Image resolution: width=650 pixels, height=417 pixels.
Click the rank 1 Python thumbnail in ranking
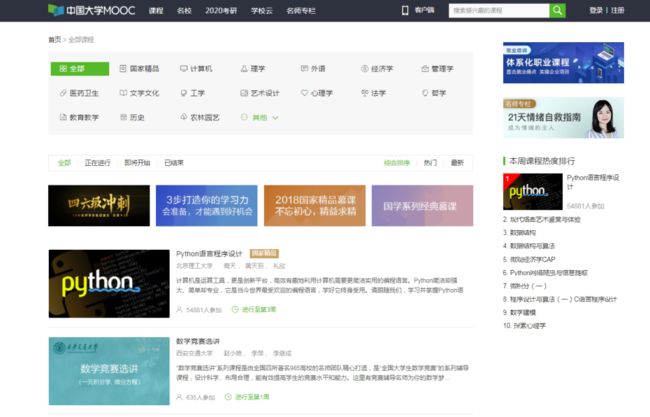pyautogui.click(x=533, y=192)
